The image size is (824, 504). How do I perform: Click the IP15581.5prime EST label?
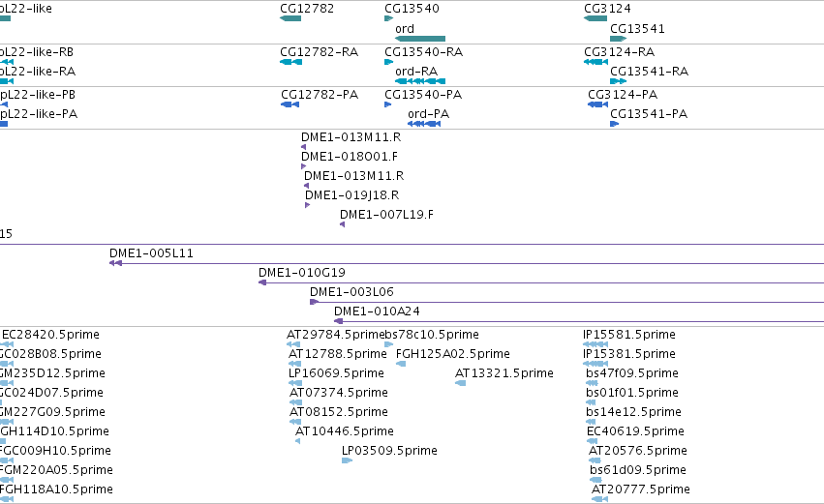click(x=629, y=335)
